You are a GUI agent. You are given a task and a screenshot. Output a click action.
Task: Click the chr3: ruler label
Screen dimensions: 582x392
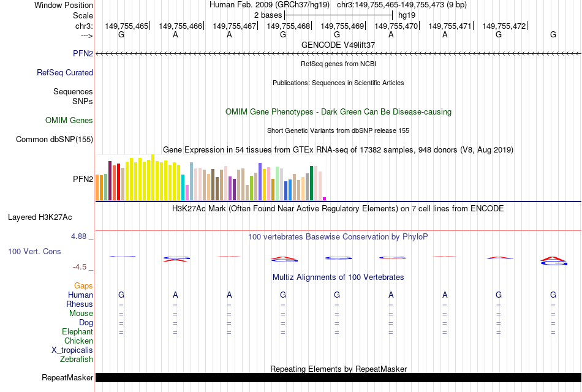[84, 26]
